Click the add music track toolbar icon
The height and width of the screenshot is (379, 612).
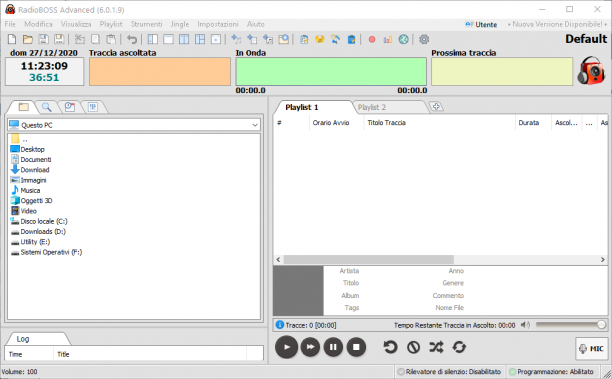point(236,39)
